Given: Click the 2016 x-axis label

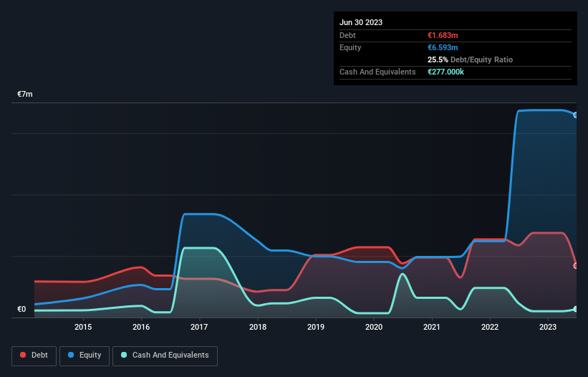Looking at the screenshot, I should pyautogui.click(x=141, y=327).
